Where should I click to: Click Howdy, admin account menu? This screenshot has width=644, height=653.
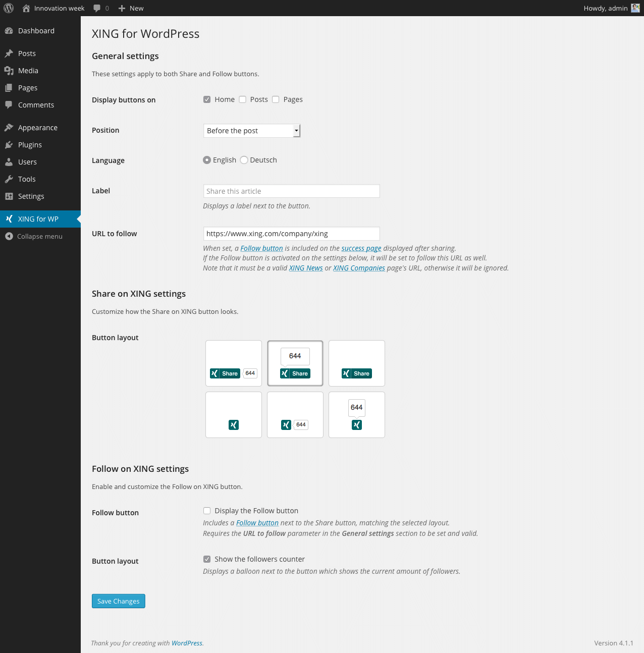click(611, 8)
